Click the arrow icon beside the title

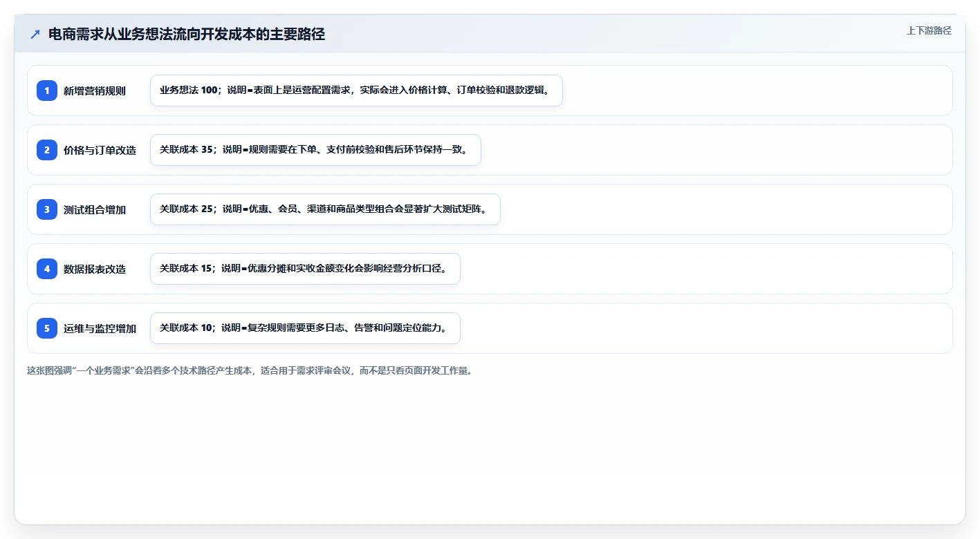[x=35, y=35]
